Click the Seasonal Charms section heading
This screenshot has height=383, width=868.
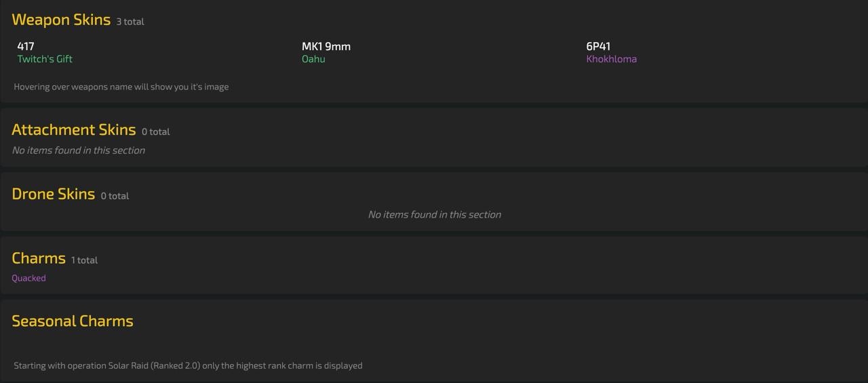(73, 321)
